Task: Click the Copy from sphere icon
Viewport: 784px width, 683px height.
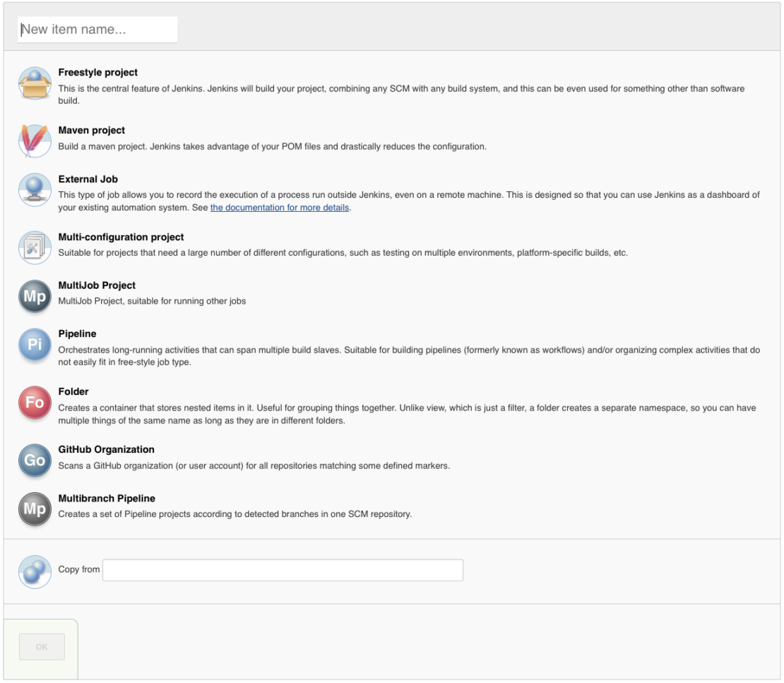Action: [x=35, y=570]
